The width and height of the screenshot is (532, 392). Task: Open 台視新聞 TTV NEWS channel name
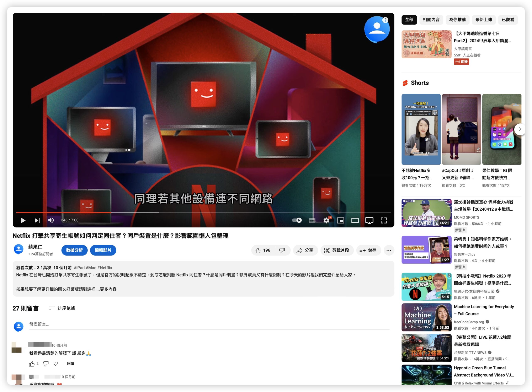470,353
